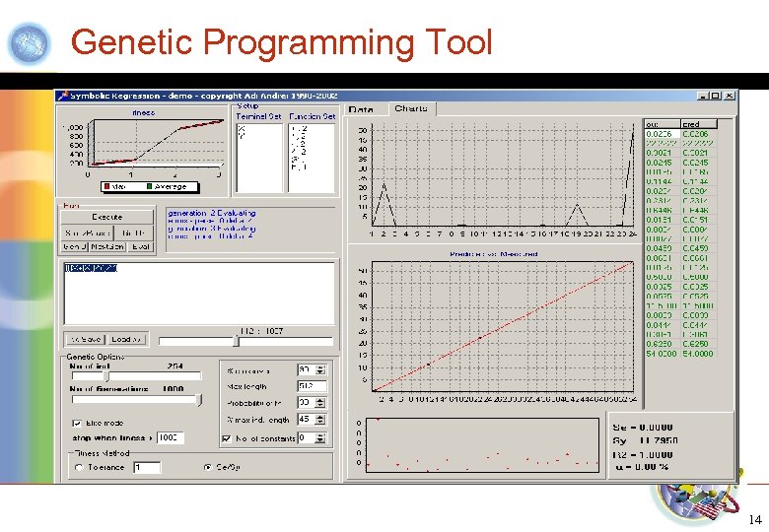
Task: Click the Probability stepper arrows
Action: 320,403
